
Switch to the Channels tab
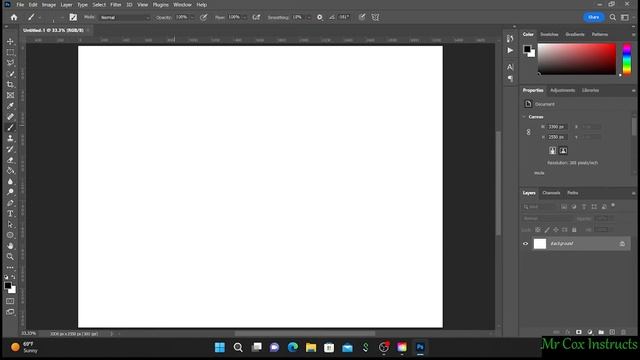click(x=551, y=193)
